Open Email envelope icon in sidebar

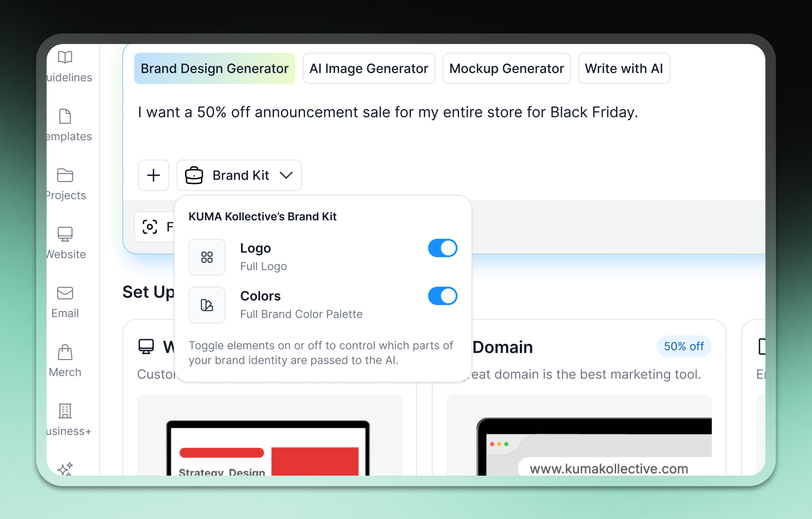tap(65, 293)
